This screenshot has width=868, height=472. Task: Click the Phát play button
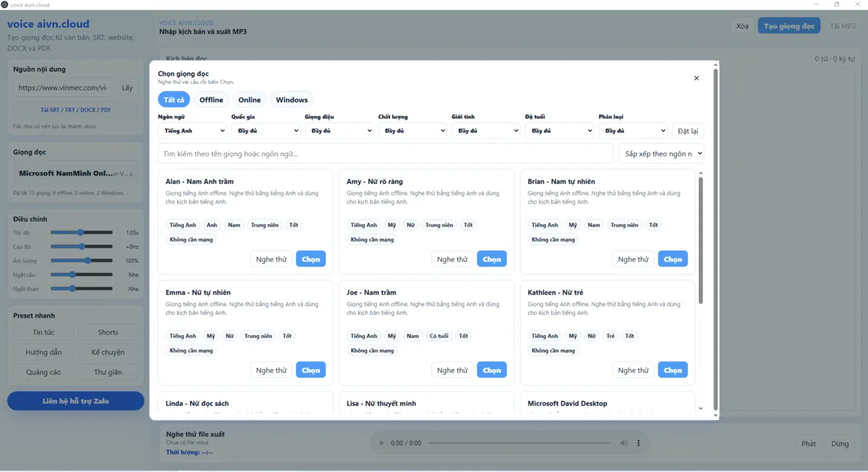(809, 444)
